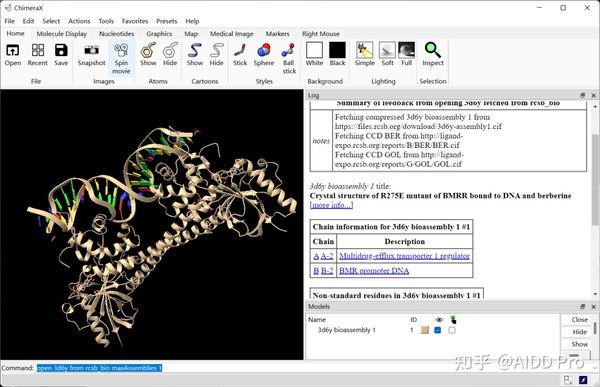This screenshot has height=387, width=600.
Task: Select chain B-2 link in Log
Action: (x=327, y=271)
